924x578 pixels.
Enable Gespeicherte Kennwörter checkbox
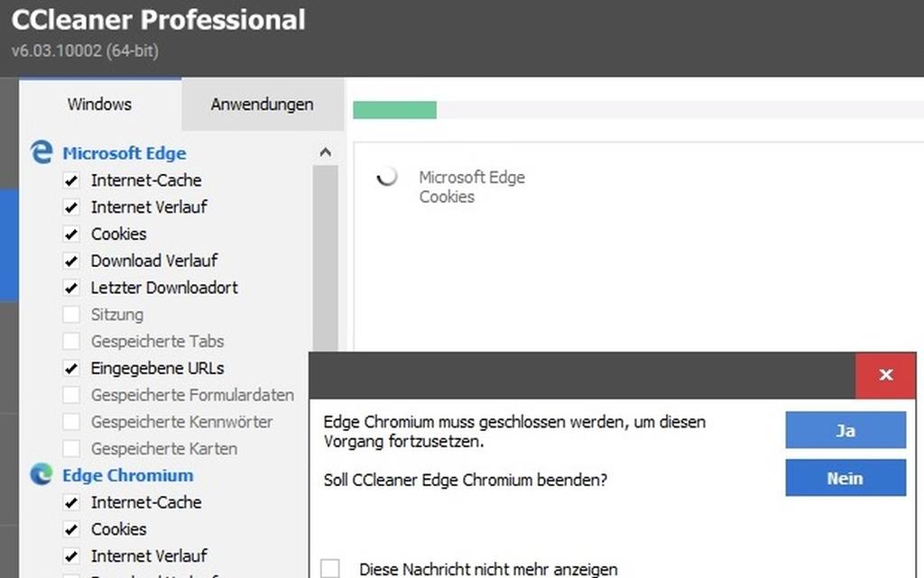pyautogui.click(x=71, y=421)
